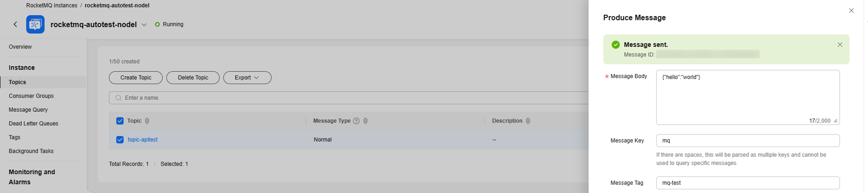Click the Create Topic button
This screenshot has height=193, width=868.
136,78
